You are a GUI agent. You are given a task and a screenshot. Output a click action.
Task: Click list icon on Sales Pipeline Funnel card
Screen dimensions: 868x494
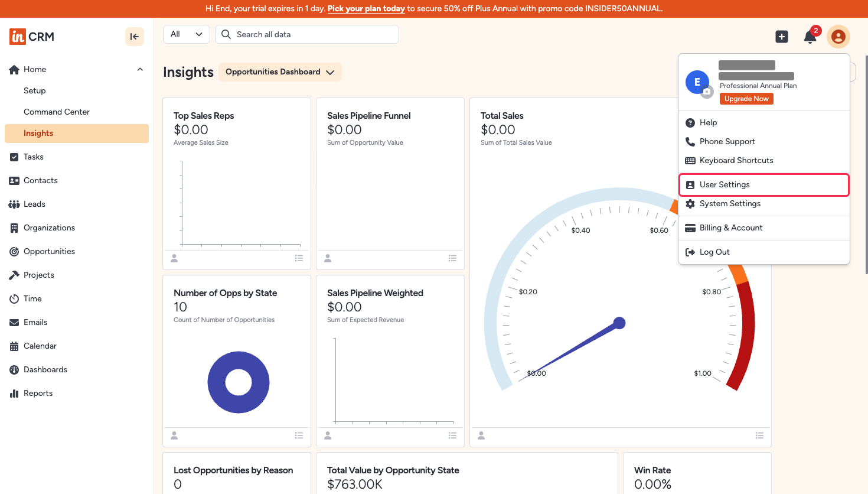tap(453, 258)
